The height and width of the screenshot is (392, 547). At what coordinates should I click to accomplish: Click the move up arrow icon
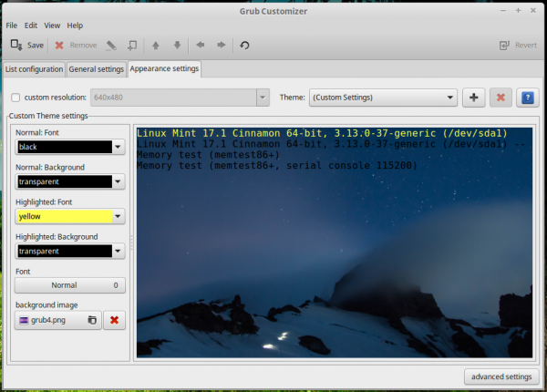click(x=156, y=46)
